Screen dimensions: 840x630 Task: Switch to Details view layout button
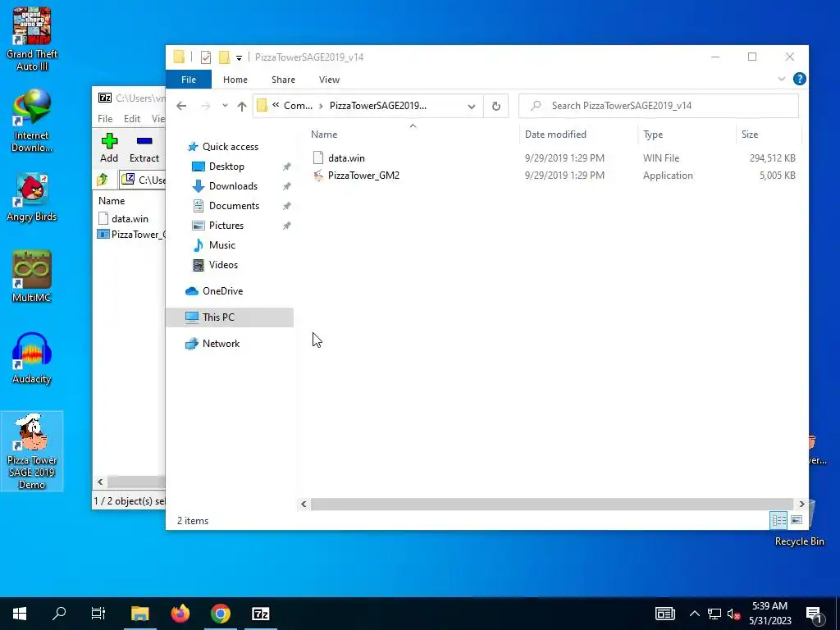[x=779, y=519]
